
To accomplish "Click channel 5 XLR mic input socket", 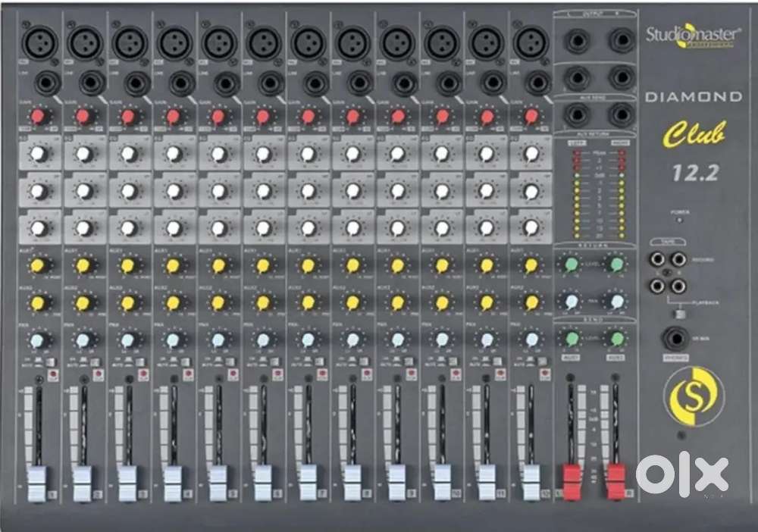I will [x=219, y=42].
